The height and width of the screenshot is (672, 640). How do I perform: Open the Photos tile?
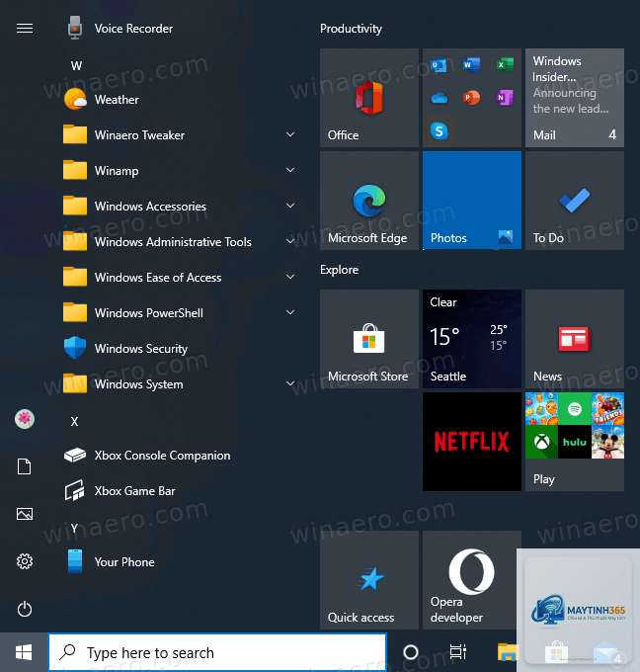click(x=472, y=201)
